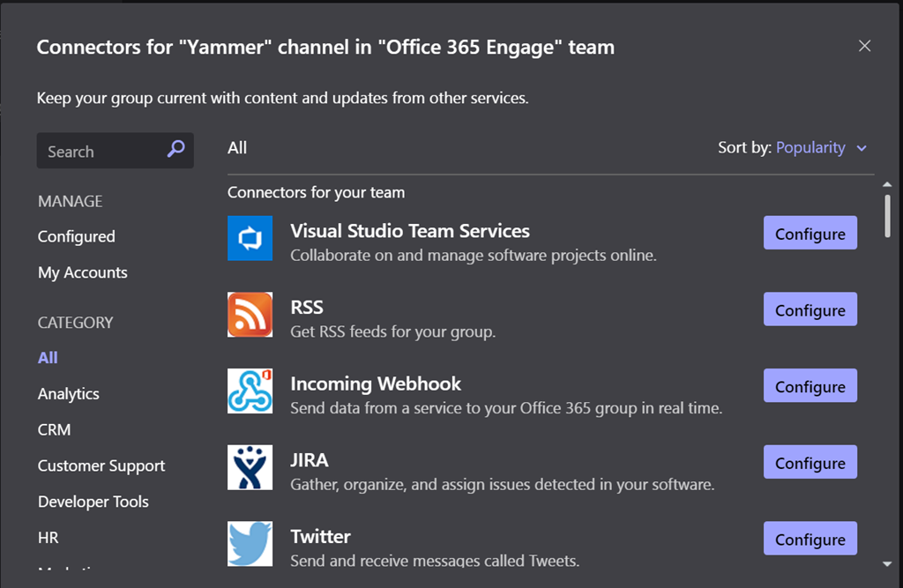The width and height of the screenshot is (903, 588).
Task: Click the orange RSS feed icon
Action: pyautogui.click(x=250, y=315)
